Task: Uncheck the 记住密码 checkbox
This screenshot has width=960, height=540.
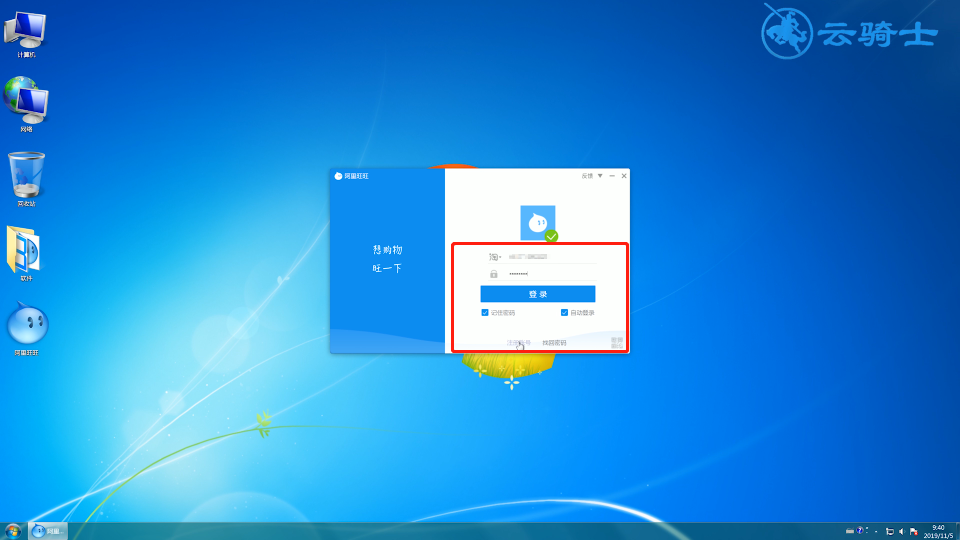Action: tap(485, 313)
